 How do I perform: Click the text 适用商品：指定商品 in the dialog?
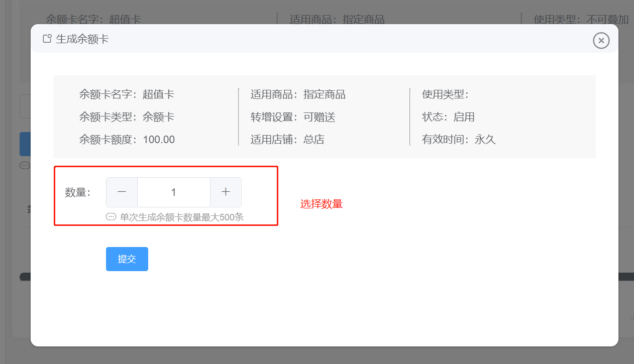(x=298, y=94)
